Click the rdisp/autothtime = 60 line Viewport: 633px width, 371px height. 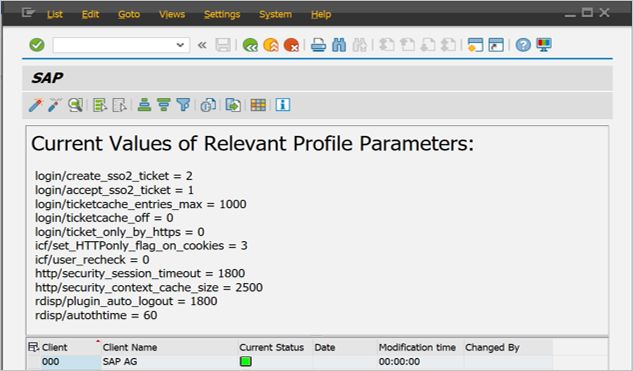[96, 315]
